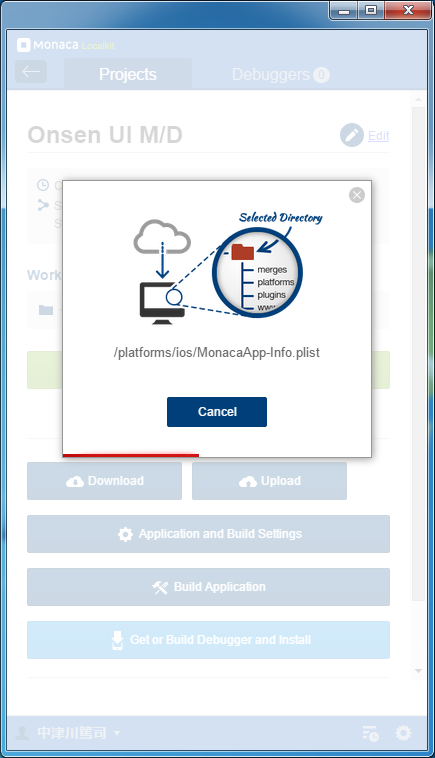Viewport: 435px width, 758px height.
Task: Click the Download button
Action: coord(104,481)
